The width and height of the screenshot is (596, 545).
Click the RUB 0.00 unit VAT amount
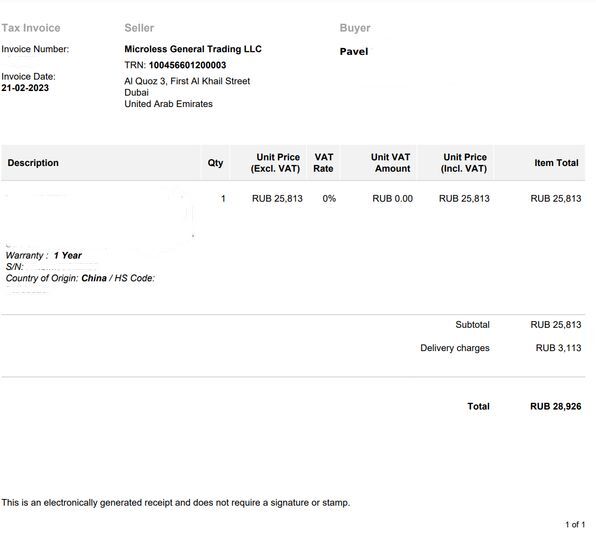click(x=393, y=198)
